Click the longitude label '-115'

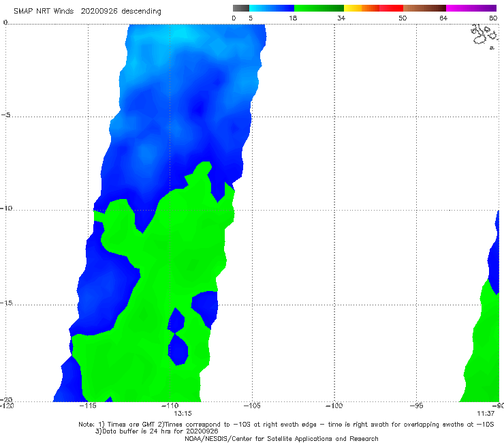click(x=87, y=406)
